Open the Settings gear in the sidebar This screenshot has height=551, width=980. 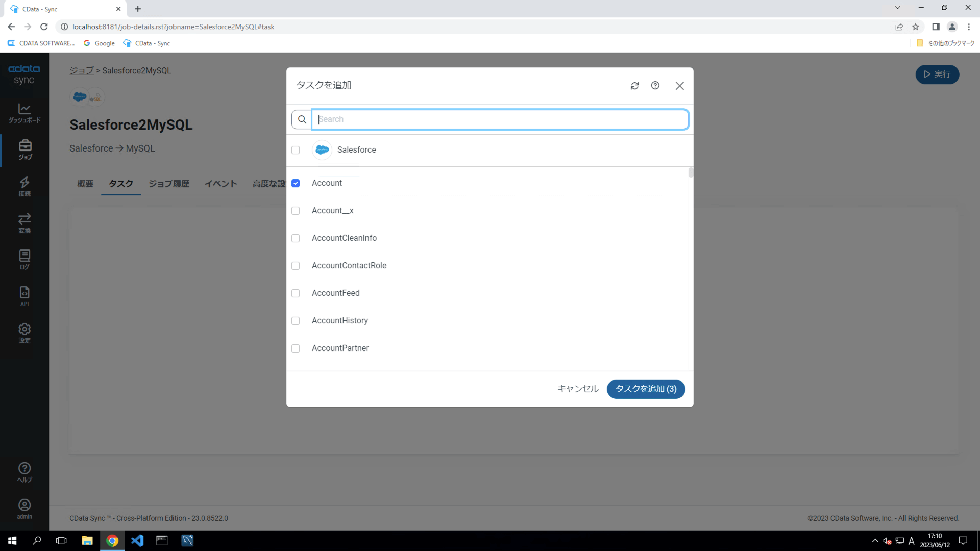[x=24, y=333]
